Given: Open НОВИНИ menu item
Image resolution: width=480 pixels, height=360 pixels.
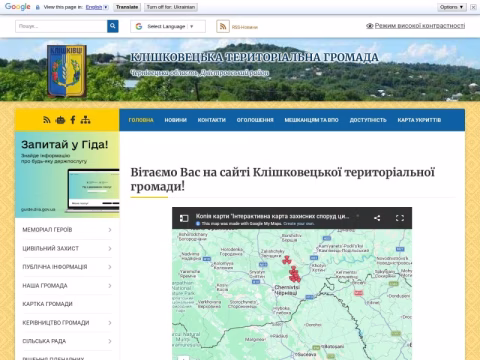Looking at the screenshot, I should click(x=176, y=120).
